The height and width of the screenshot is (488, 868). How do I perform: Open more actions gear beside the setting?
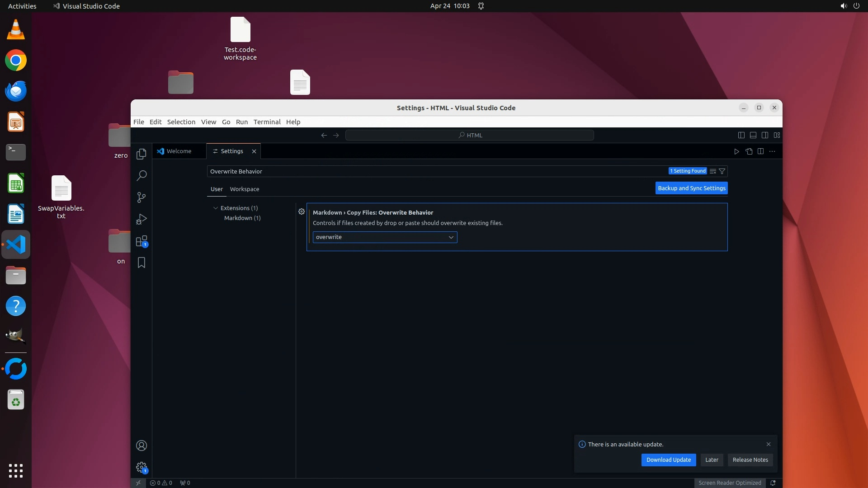point(302,211)
